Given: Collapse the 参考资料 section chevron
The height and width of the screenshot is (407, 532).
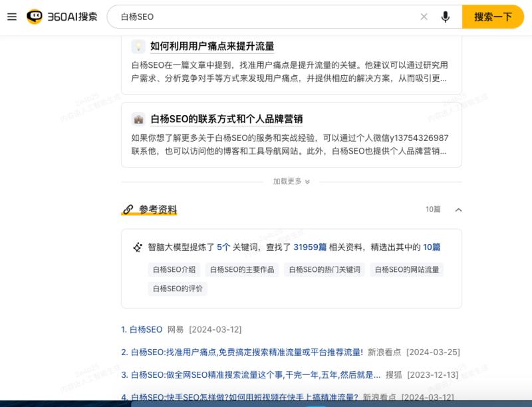Looking at the screenshot, I should coord(458,209).
